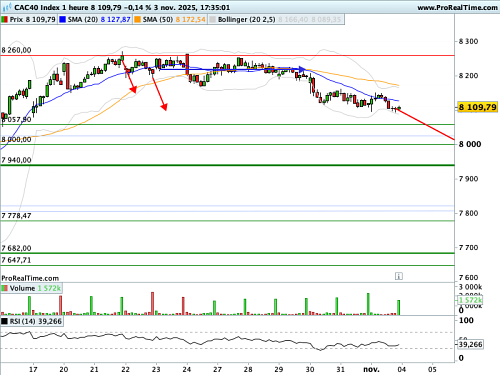Select the SMA (20) 8 127,87 legend label
Image resolution: width=500 pixels, height=375 pixels.
click(99, 20)
